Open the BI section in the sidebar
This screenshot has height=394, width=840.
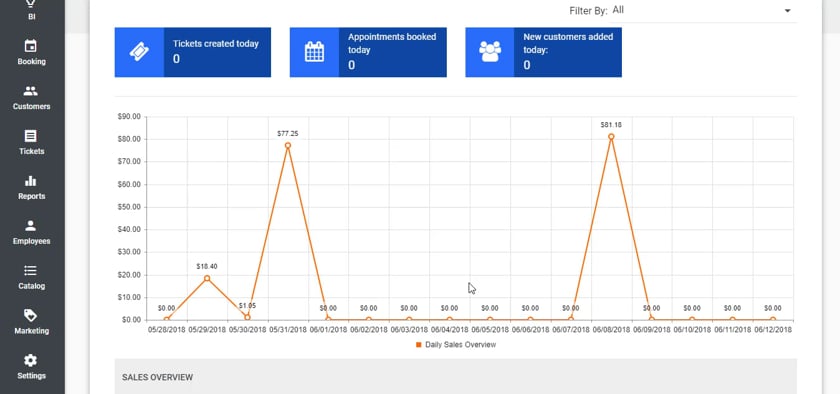pos(31,10)
